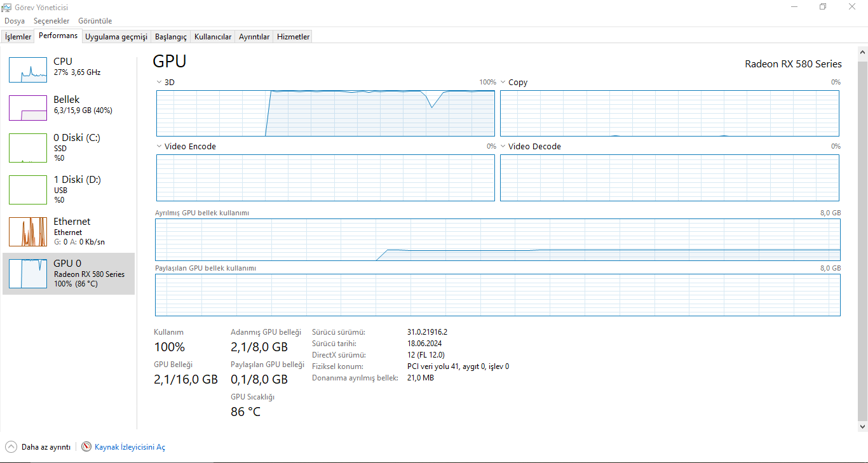Click DirectX version 12 (FL 12.0) text
The height and width of the screenshot is (463, 868).
pyautogui.click(x=426, y=355)
